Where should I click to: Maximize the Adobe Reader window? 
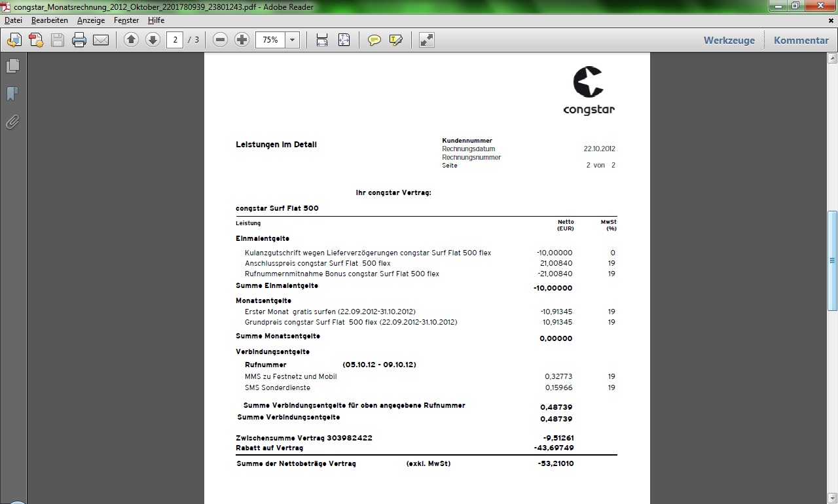coord(795,6)
